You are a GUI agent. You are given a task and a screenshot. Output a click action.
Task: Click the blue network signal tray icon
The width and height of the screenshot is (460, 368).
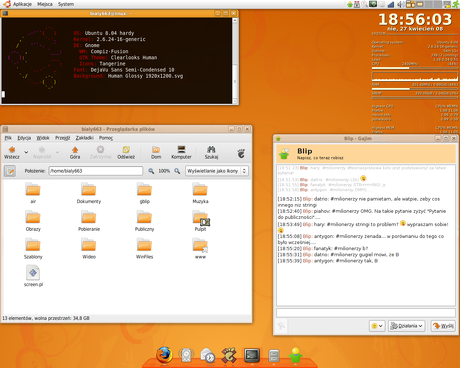[391, 5]
